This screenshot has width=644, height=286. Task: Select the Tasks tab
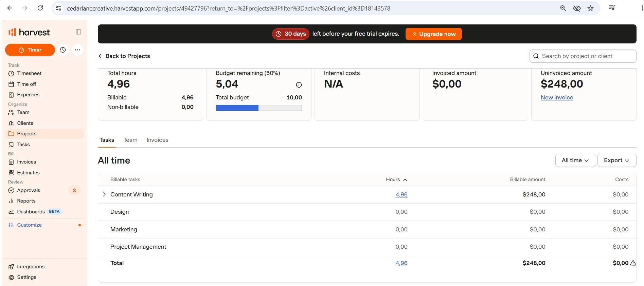107,140
